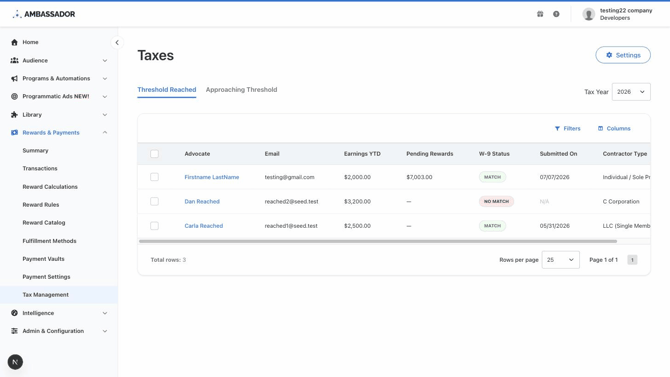The height and width of the screenshot is (377, 670).
Task: Check the Carla Reached row checkbox
Action: click(x=154, y=226)
